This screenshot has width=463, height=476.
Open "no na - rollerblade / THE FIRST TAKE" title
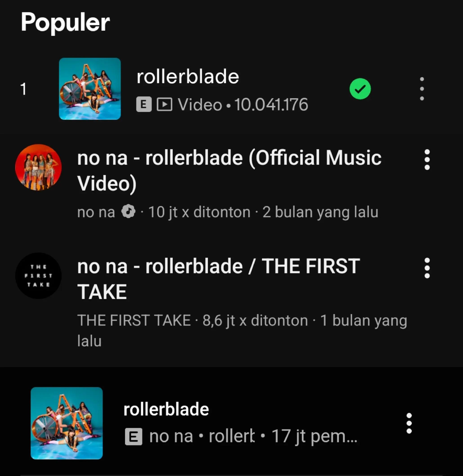[x=218, y=279]
